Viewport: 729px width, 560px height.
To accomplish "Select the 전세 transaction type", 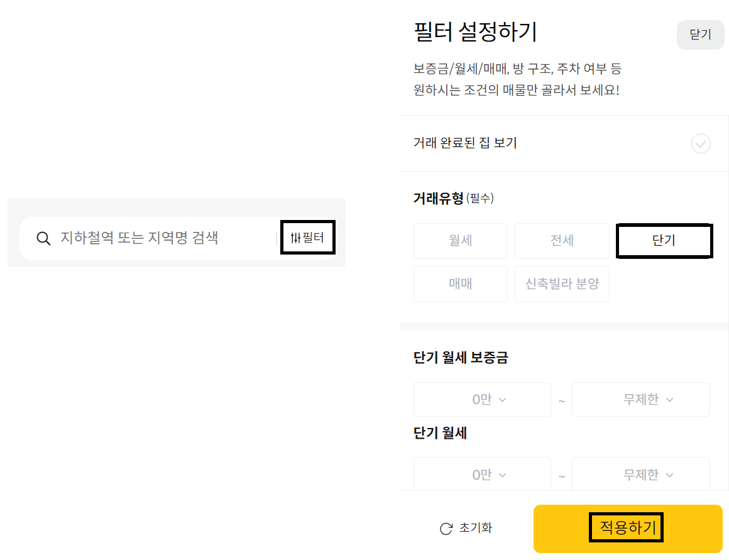I will point(562,241).
